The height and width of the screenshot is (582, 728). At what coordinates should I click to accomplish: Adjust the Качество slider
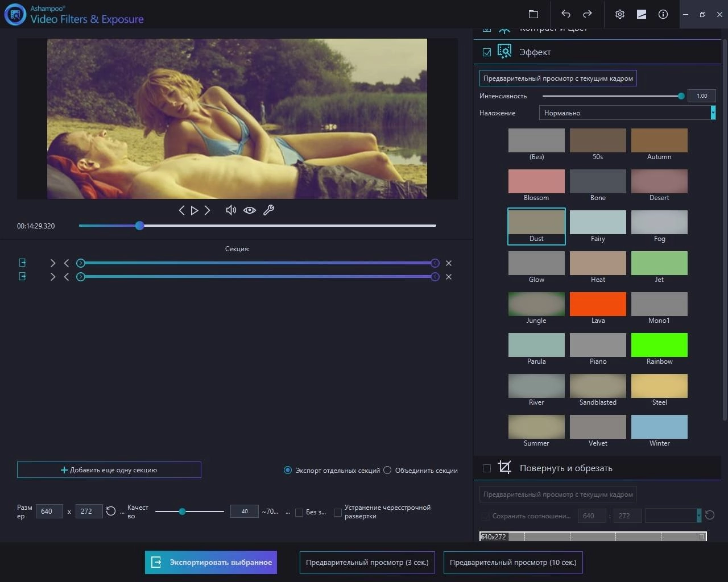click(x=189, y=512)
